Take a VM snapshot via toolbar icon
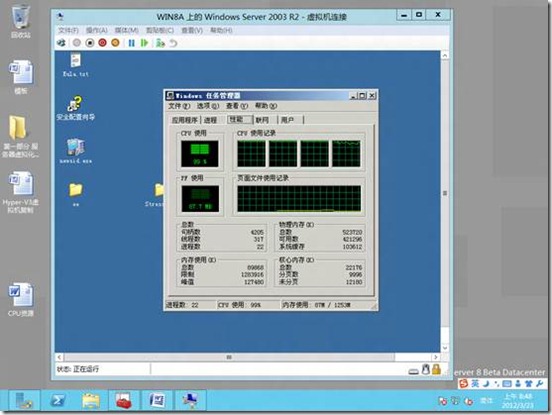Screen dimensions: 552x415 click(x=160, y=43)
